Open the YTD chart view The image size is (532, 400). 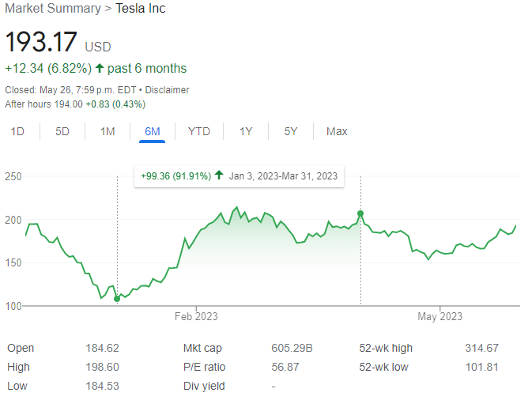coord(199,131)
